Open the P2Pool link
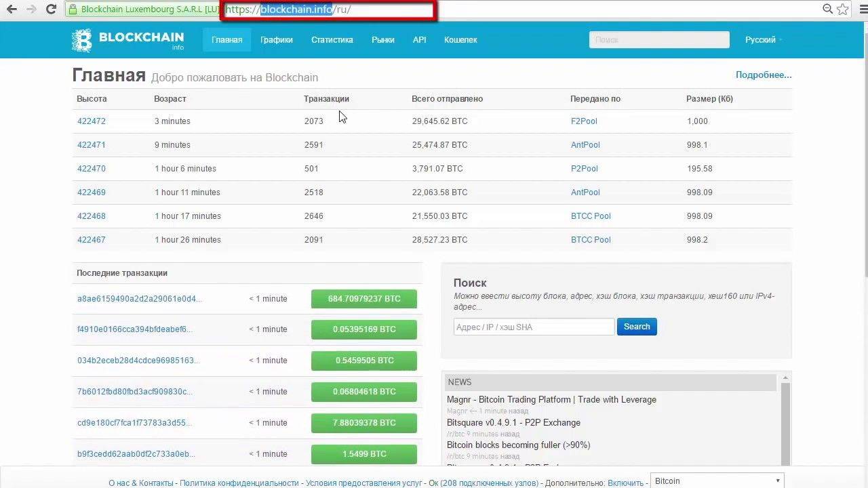This screenshot has width=868, height=488. pos(585,169)
